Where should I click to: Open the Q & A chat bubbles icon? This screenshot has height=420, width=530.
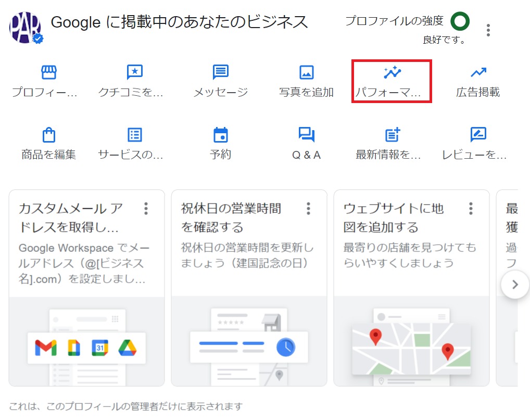[306, 134]
